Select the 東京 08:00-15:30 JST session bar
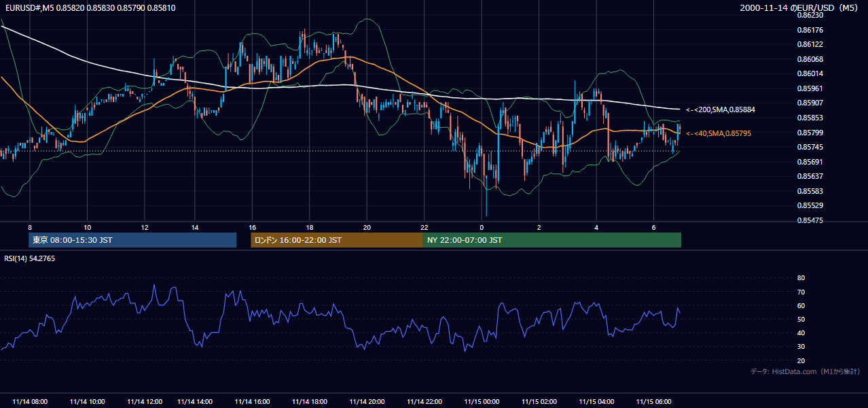Screen dimensions: 868x408 pyautogui.click(x=132, y=240)
